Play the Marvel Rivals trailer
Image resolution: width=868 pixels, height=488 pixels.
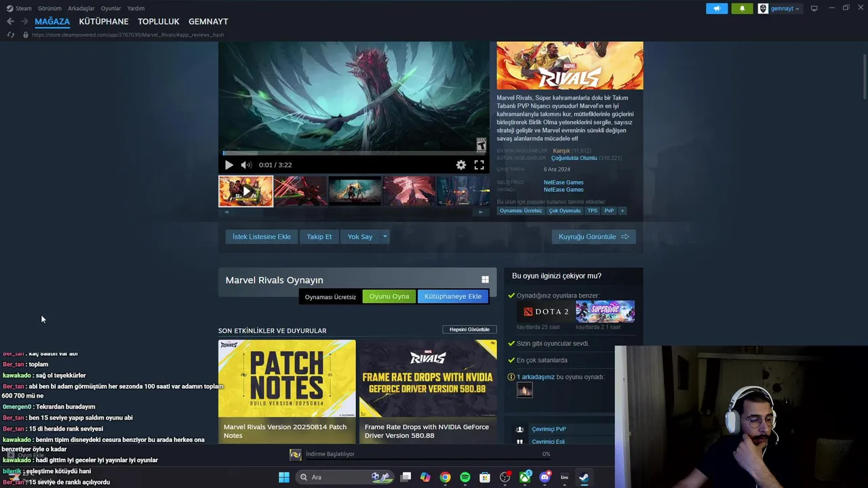(229, 165)
